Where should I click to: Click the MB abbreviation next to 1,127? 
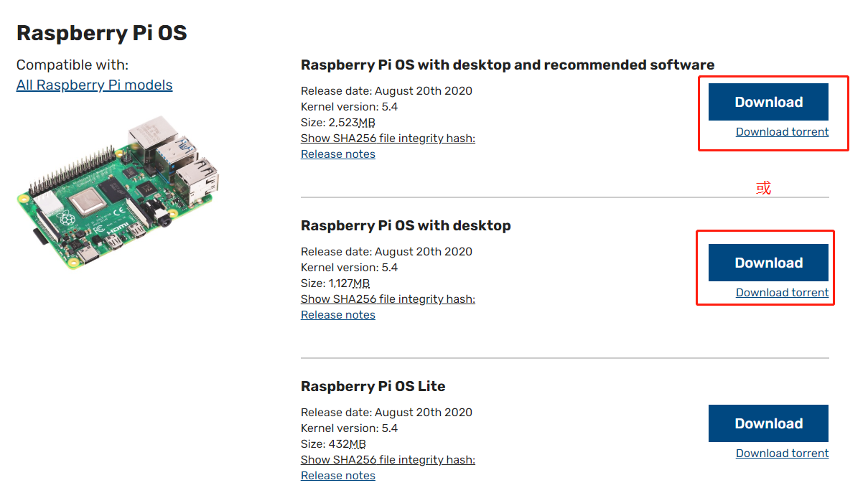tap(361, 283)
